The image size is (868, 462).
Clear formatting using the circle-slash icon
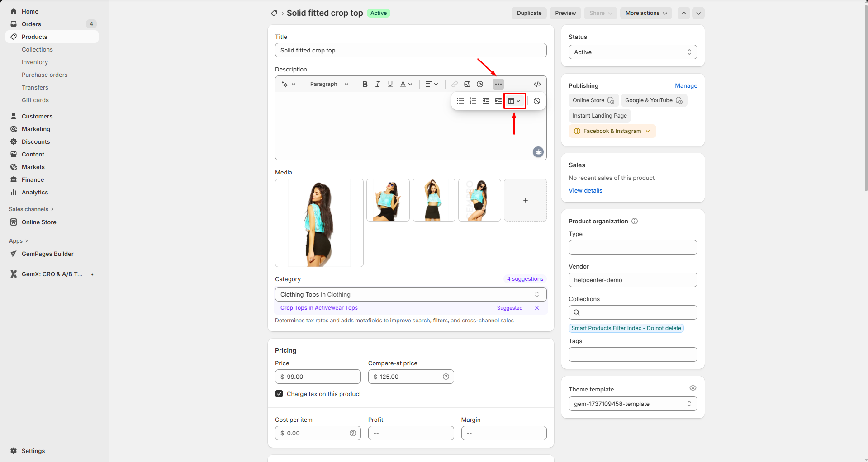pos(537,101)
